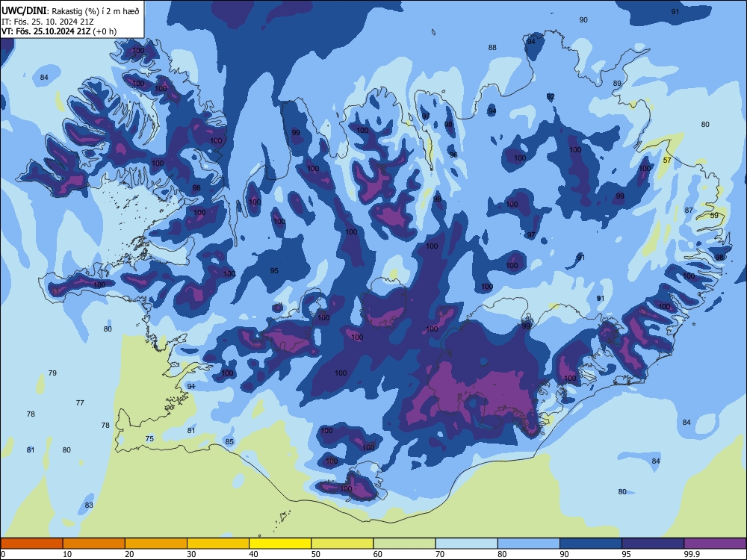Select the orange 10–20 legend swatch
This screenshot has width=747, height=560.
click(94, 544)
